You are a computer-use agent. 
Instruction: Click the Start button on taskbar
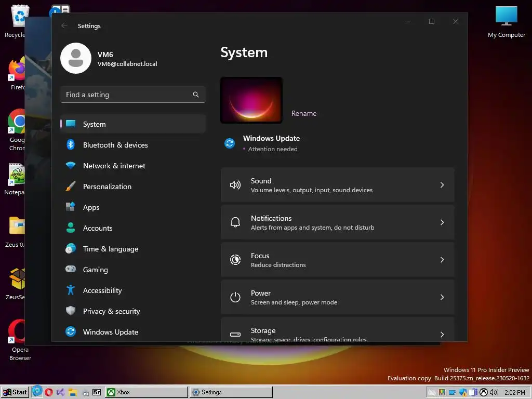click(x=15, y=392)
